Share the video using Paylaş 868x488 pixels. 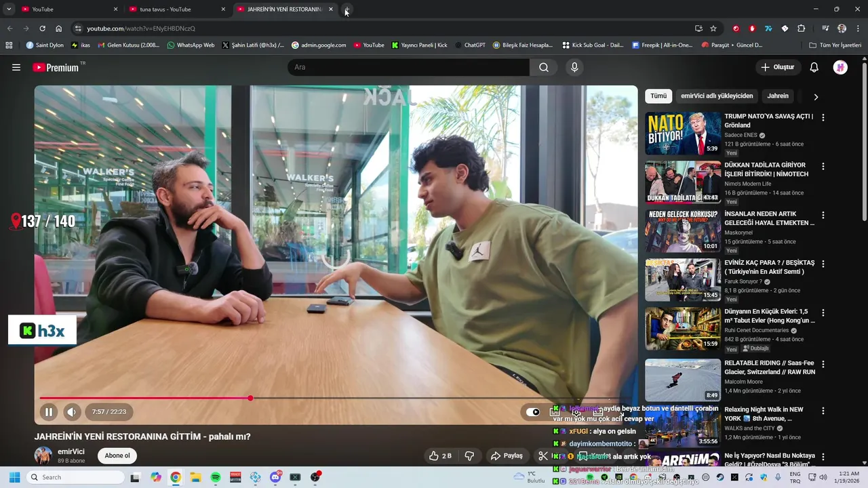pyautogui.click(x=507, y=456)
